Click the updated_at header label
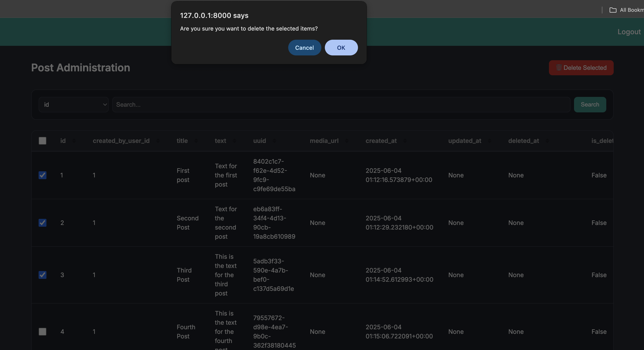This screenshot has width=644, height=350. pos(465,141)
